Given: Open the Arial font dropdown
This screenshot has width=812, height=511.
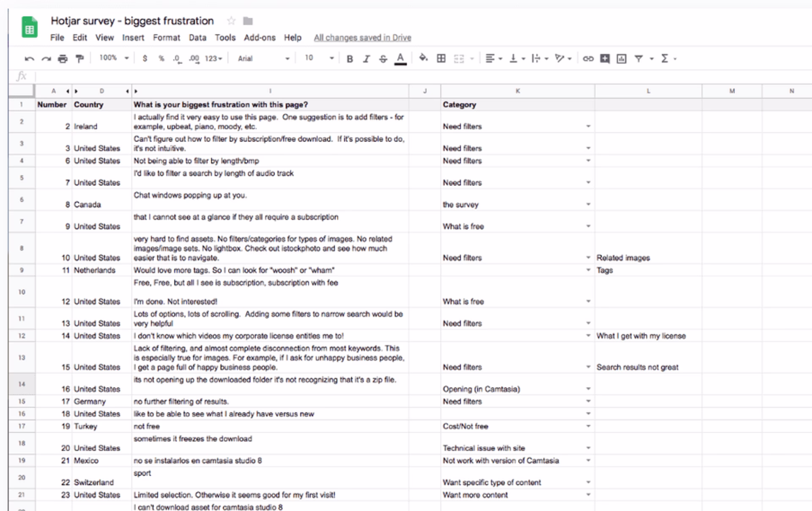Looking at the screenshot, I should pos(263,59).
